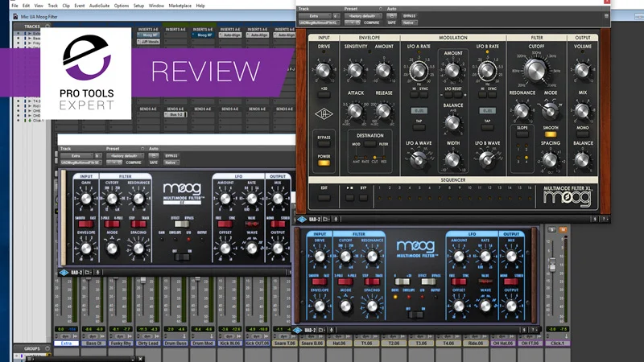Click BYPASS in the XL plugin header
644x362 pixels.
pos(409,16)
